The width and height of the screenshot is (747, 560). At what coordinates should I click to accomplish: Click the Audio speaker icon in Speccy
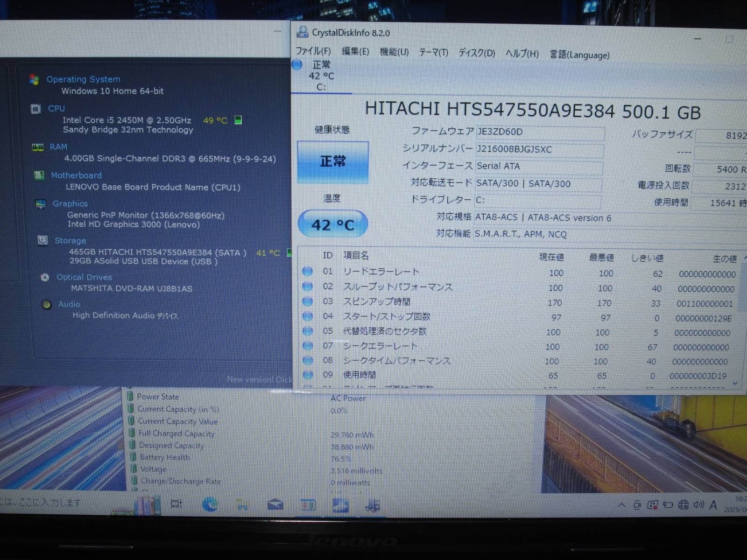point(47,305)
